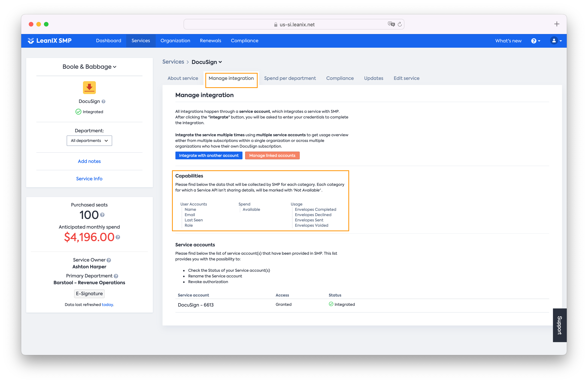The width and height of the screenshot is (588, 383).
Task: Click help icon beside Purchased seats 100
Action: coord(102,215)
